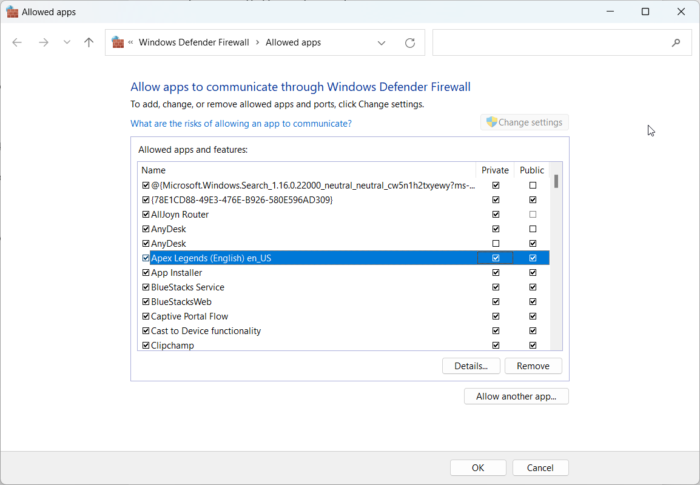
Task: Click into the search input field
Action: pos(550,43)
